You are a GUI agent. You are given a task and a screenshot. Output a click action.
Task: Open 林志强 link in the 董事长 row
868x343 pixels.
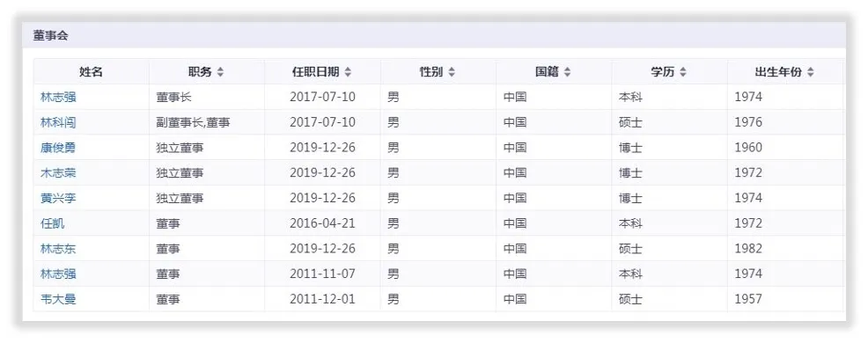coord(58,97)
